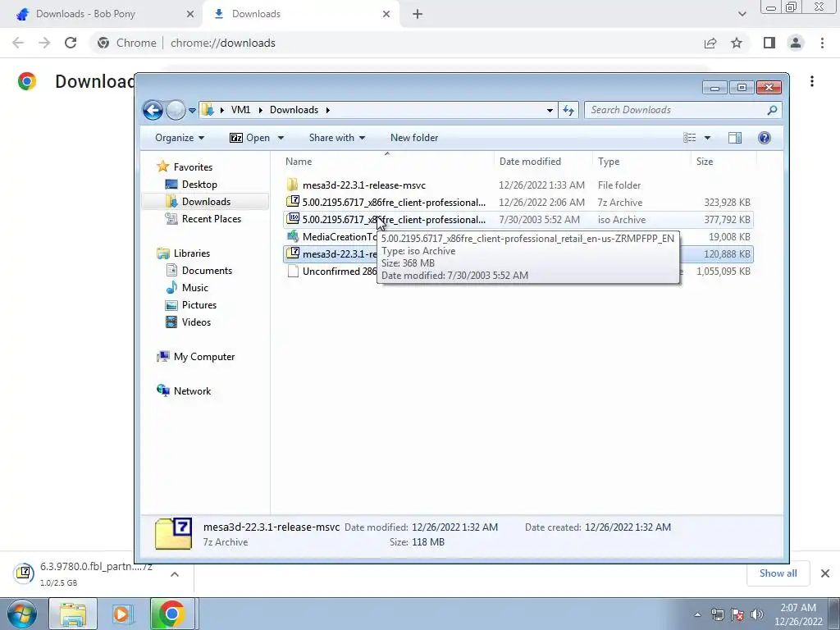Click New folder button
This screenshot has height=630, width=840.
click(x=414, y=138)
